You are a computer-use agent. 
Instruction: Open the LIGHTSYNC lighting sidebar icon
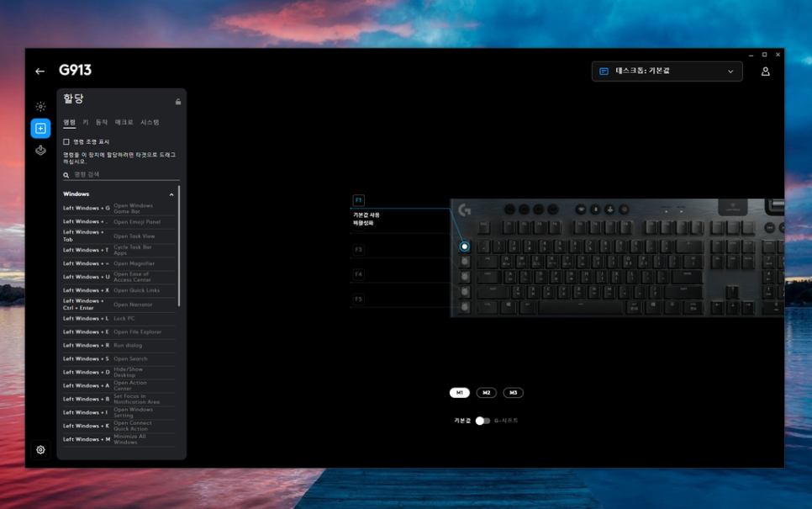[40, 107]
